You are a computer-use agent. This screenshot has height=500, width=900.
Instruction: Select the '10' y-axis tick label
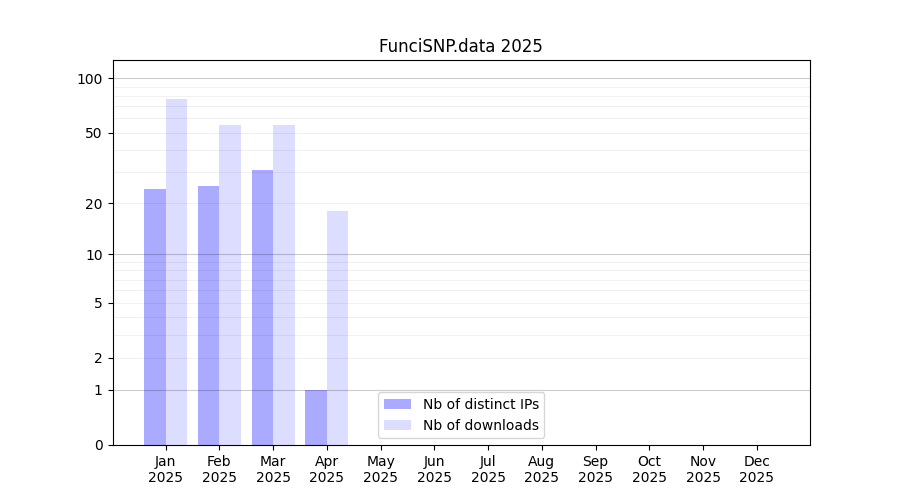click(x=94, y=254)
